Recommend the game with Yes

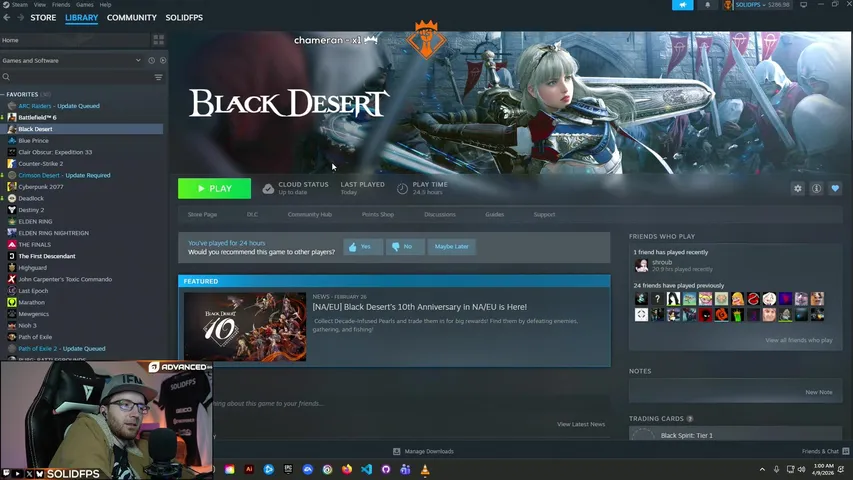pyautogui.click(x=363, y=247)
